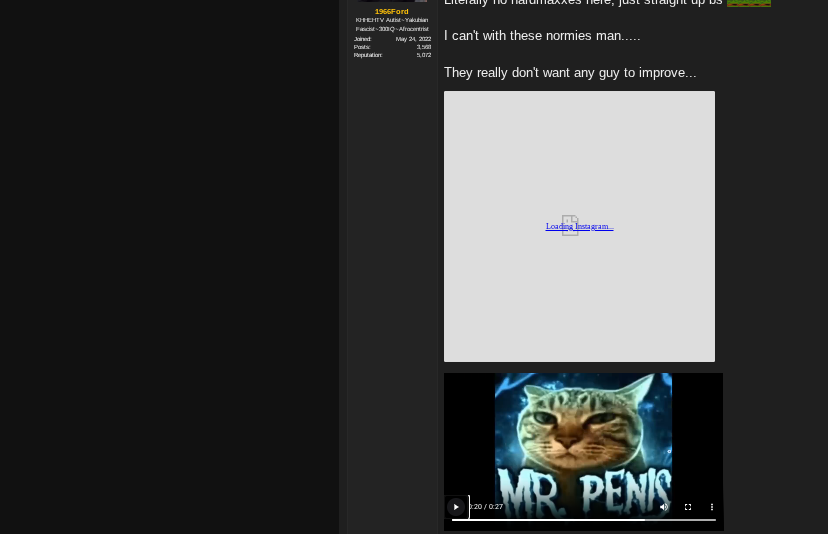Click the line "They really don't want any guy to improve"
This screenshot has height=534, width=828.
[x=569, y=73]
